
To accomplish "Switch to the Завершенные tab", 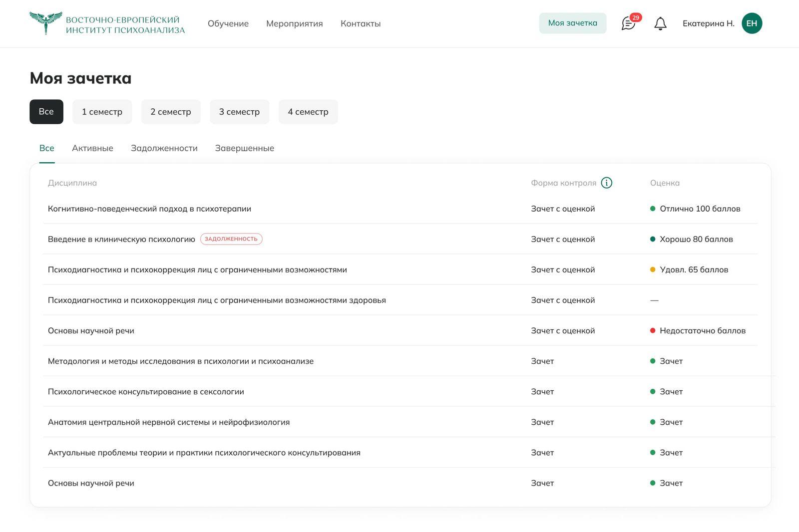I will coord(244,148).
